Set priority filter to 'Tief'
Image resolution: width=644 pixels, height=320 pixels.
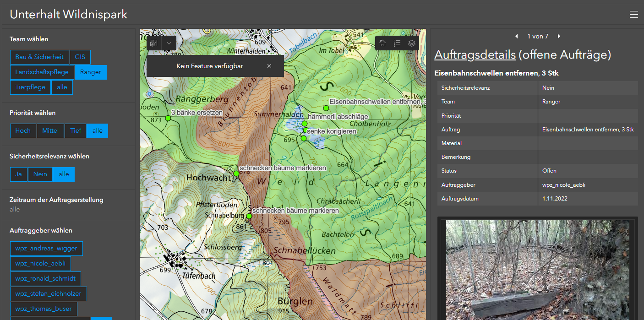[76, 131]
